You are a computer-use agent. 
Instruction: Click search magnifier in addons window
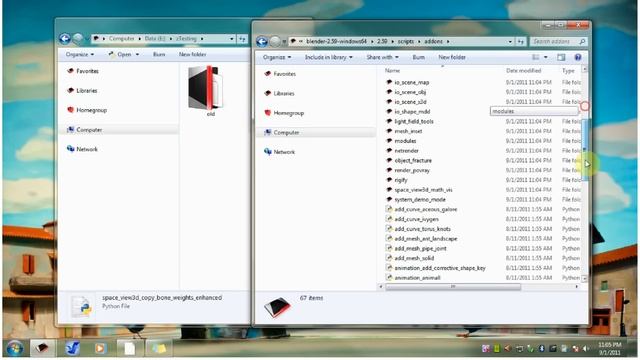click(x=582, y=41)
